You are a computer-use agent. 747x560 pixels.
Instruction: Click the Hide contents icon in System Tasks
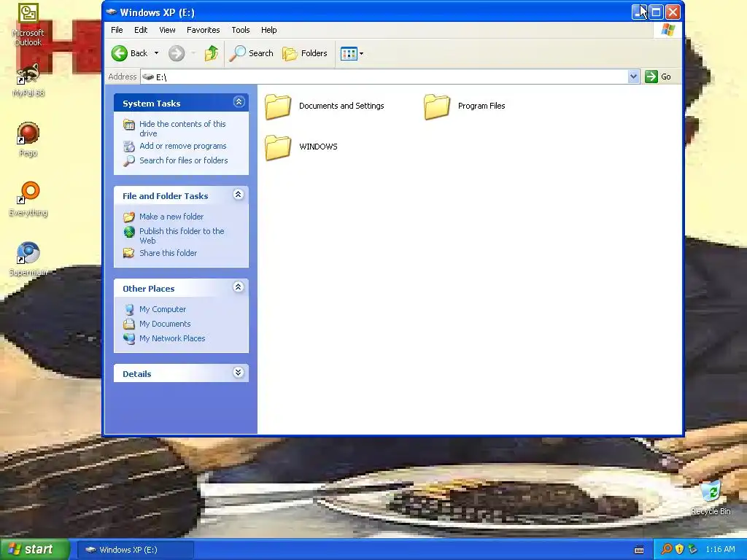[129, 125]
